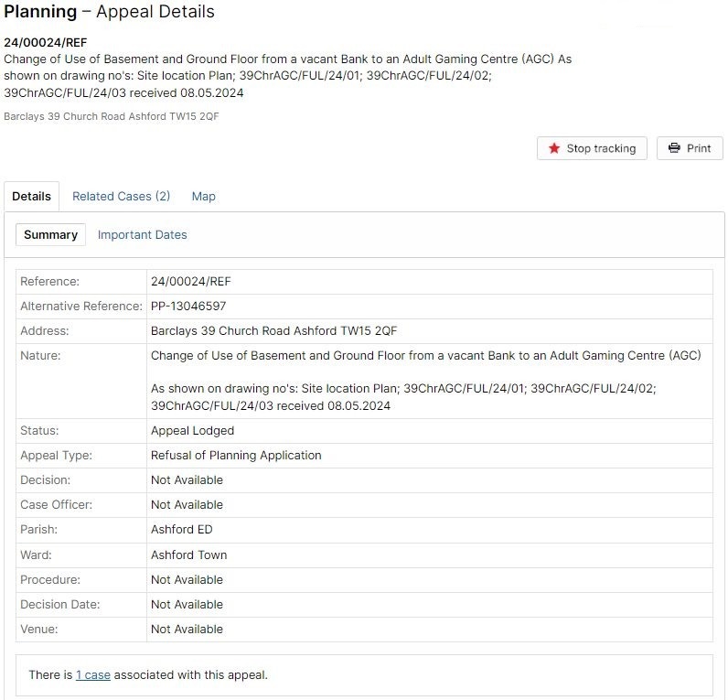This screenshot has width=728, height=700.
Task: Show the Important Dates sub-tab
Action: [142, 234]
